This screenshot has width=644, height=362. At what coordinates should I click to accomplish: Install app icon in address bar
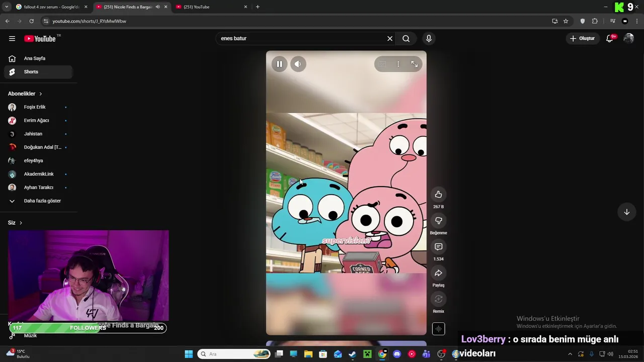tap(554, 21)
